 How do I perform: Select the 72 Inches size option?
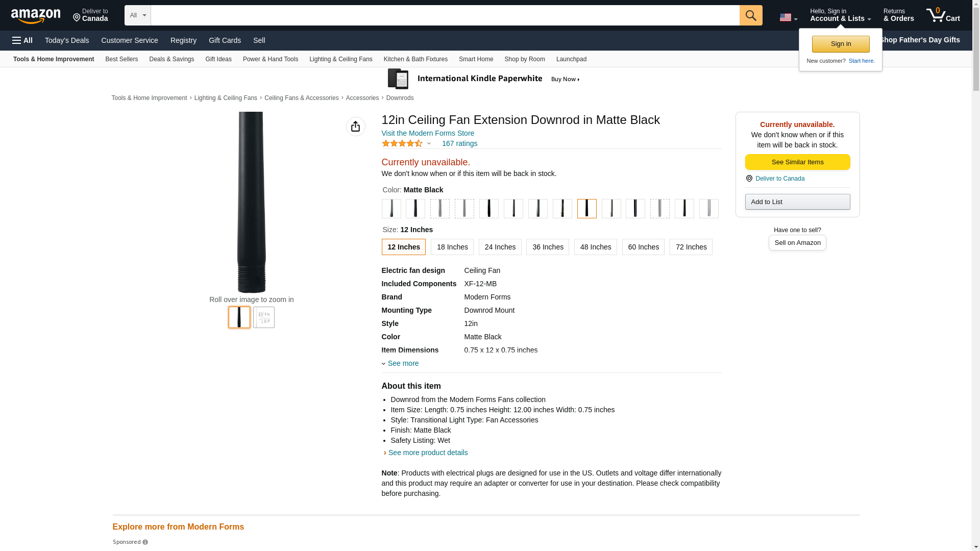[691, 247]
